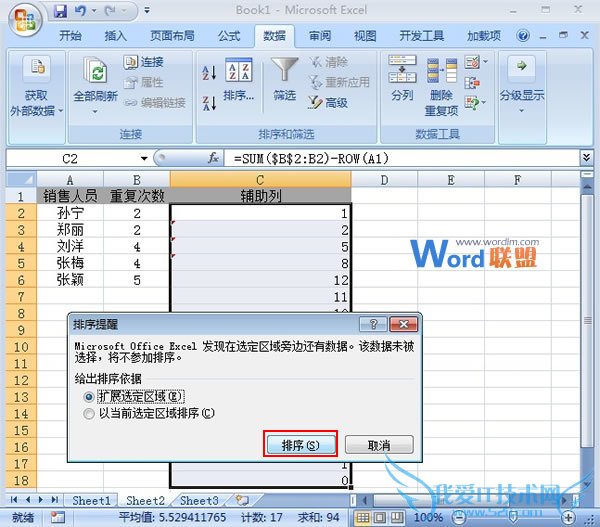
Task: Open Data Validation icon
Action: click(472, 62)
